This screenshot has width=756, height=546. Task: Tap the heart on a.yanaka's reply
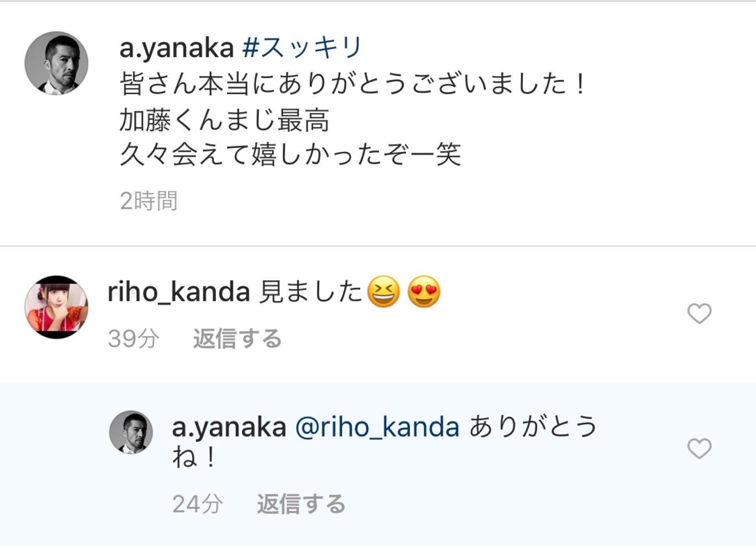click(699, 449)
